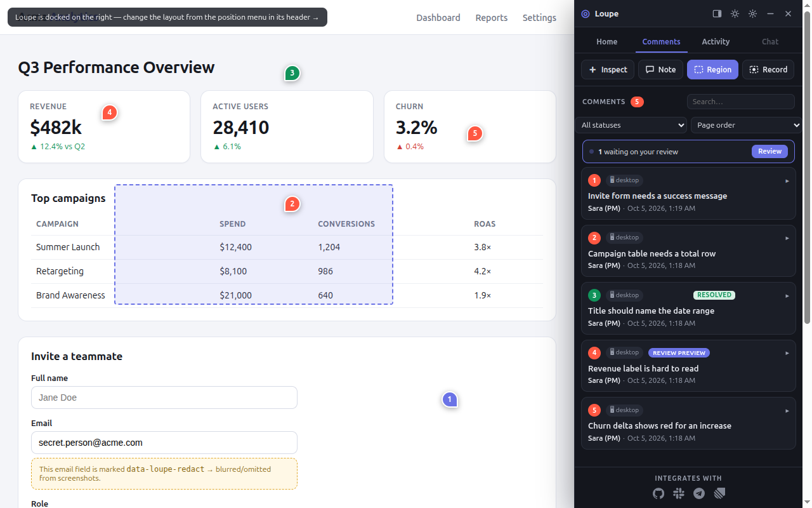Open the All statuses filter dropdown
The image size is (812, 508).
click(x=631, y=125)
